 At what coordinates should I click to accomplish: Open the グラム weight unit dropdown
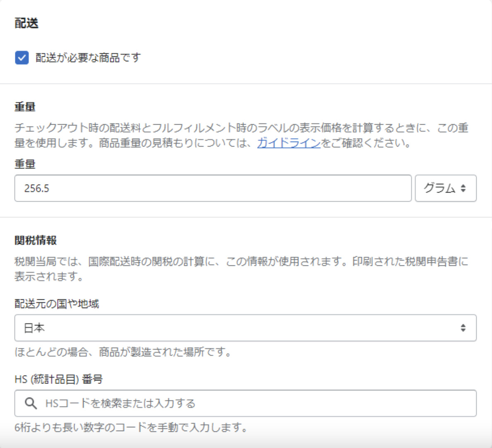(445, 188)
